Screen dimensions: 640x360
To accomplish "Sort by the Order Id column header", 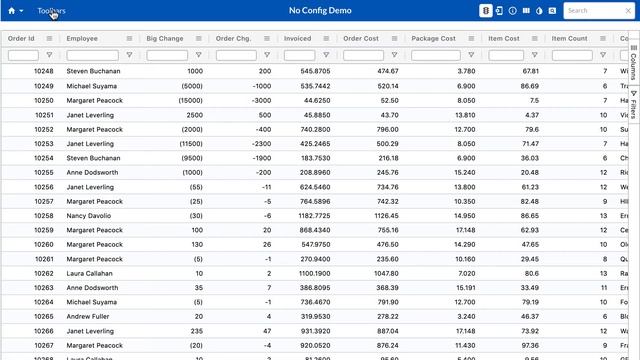I will [21, 38].
